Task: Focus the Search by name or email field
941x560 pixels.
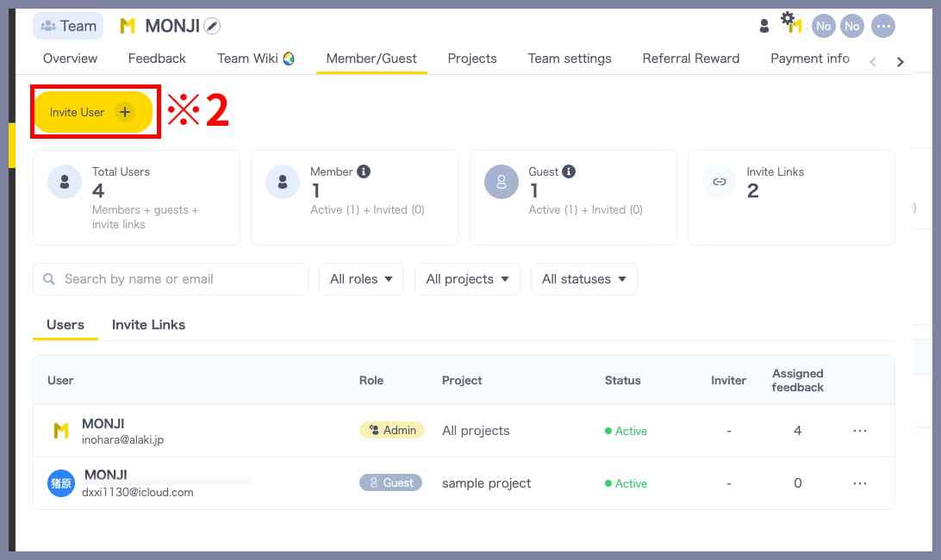Action: [171, 279]
